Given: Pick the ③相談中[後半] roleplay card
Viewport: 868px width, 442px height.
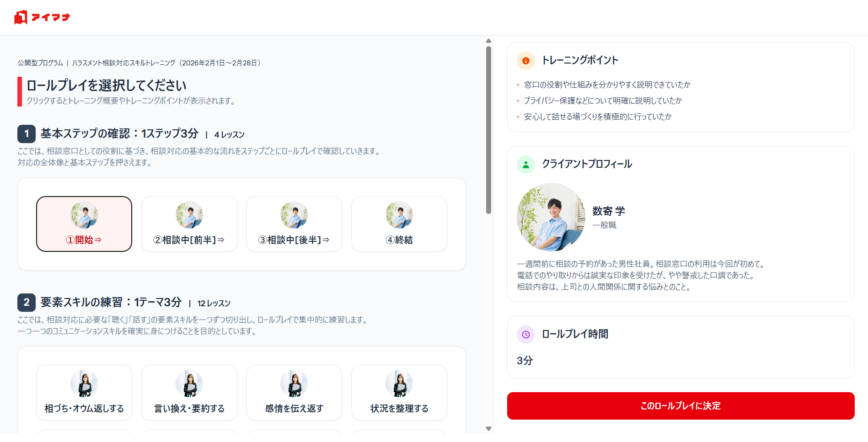Looking at the screenshot, I should pos(294,224).
